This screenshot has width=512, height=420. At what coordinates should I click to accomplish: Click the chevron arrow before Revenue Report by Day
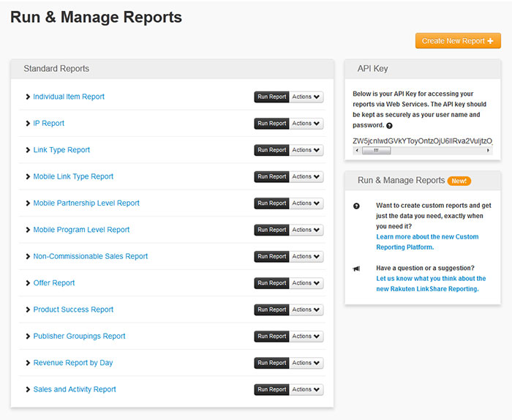(28, 363)
